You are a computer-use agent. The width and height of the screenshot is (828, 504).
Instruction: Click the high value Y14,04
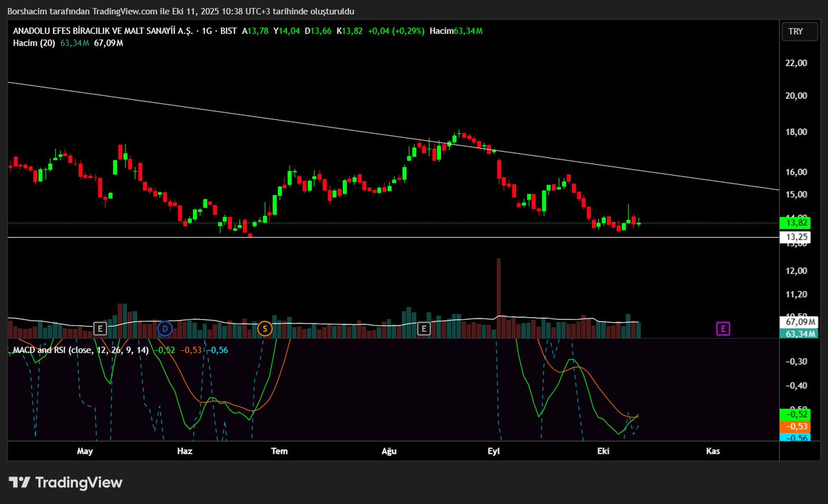(x=288, y=31)
